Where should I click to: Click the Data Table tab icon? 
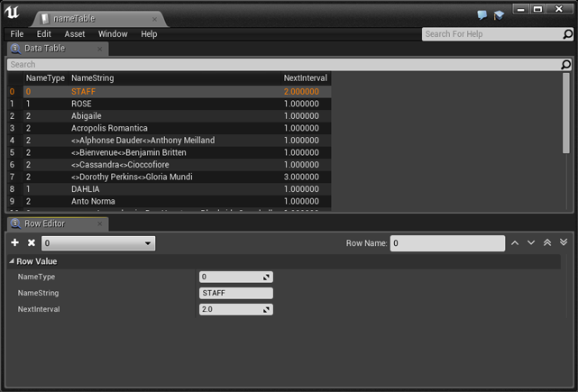point(15,49)
